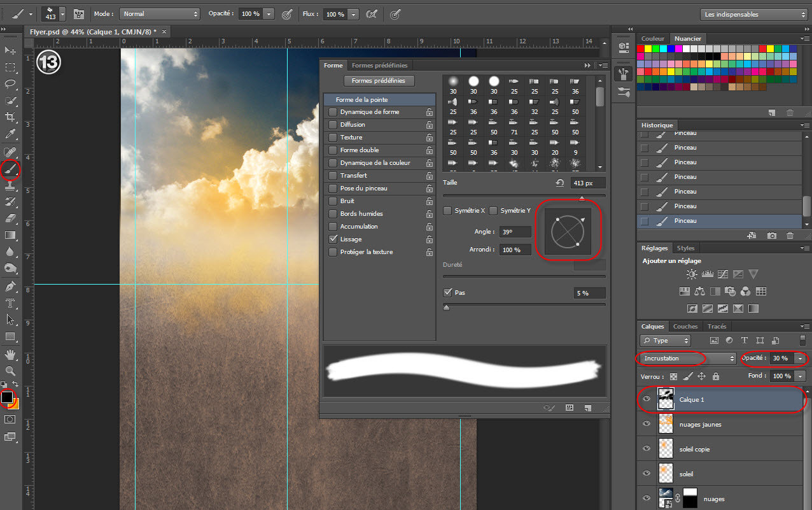Expand the Les indispensables workspace dropdown
This screenshot has width=812, height=510.
click(x=753, y=14)
